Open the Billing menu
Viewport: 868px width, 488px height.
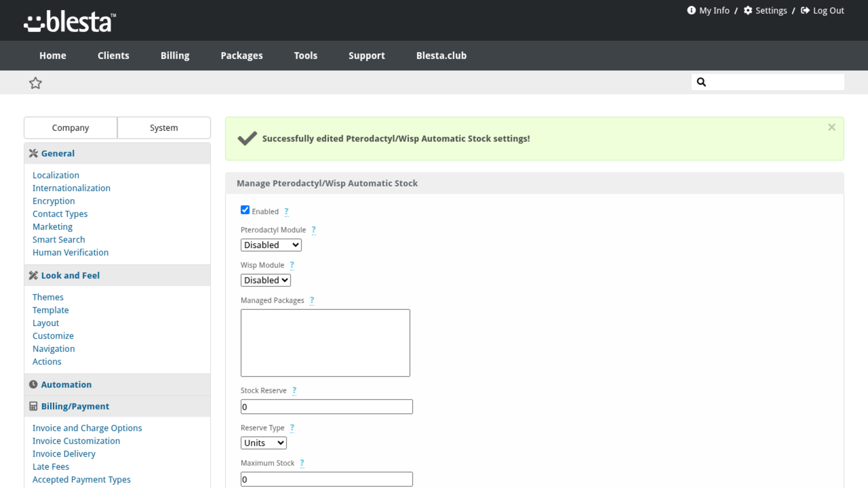point(175,56)
